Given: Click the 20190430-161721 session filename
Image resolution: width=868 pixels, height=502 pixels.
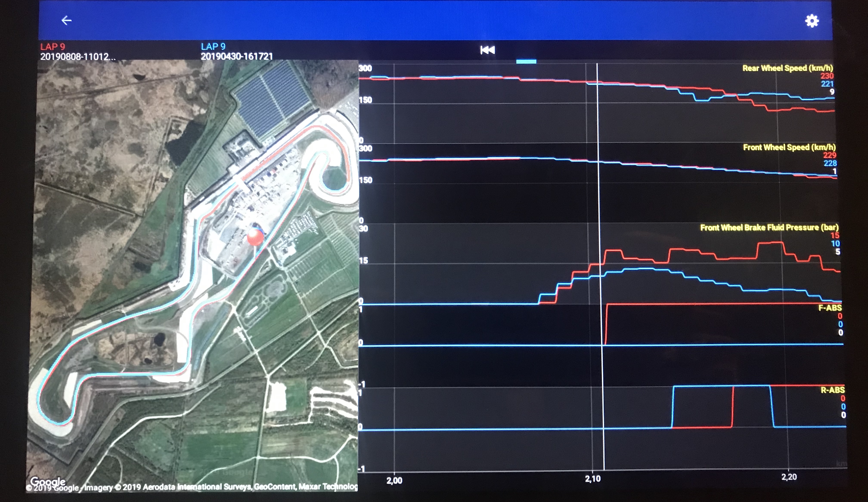Looking at the screenshot, I should (237, 56).
